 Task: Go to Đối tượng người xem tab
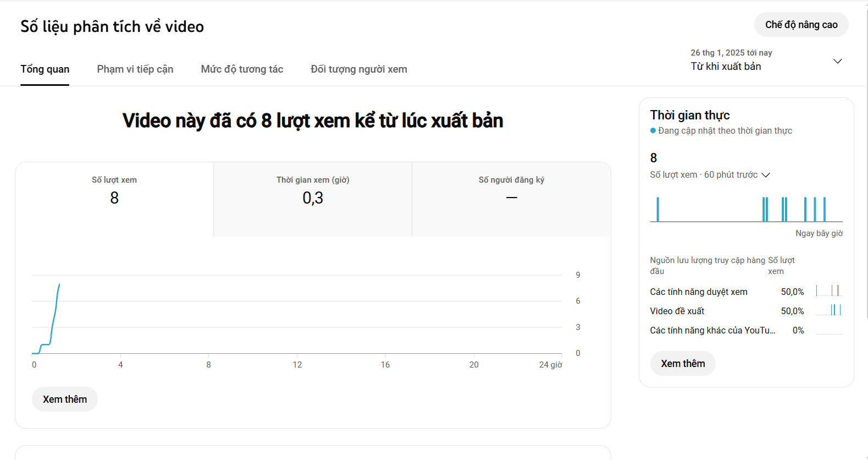pyautogui.click(x=358, y=69)
